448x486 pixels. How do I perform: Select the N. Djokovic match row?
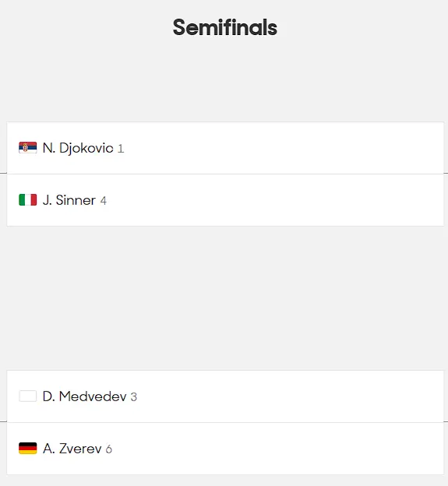(x=225, y=148)
